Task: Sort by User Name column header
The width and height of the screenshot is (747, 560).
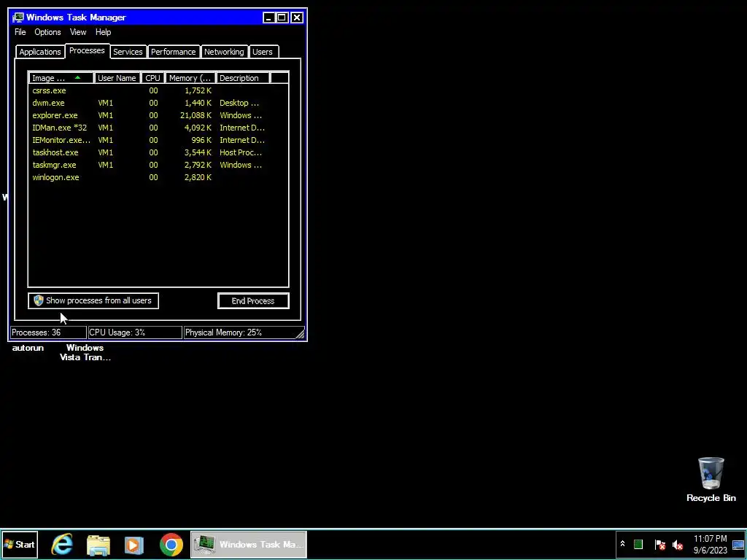Action: [117, 78]
